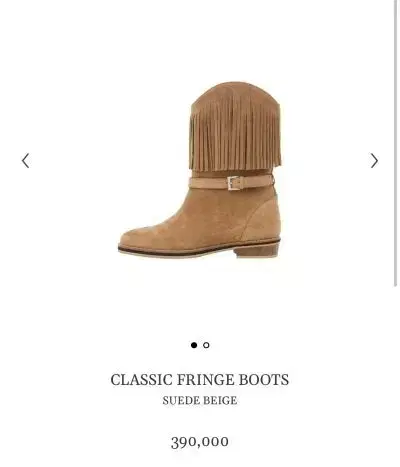Click the scrollbar track below the thumb
Image resolution: width=400 pixels, height=467 pixels.
[396, 377]
